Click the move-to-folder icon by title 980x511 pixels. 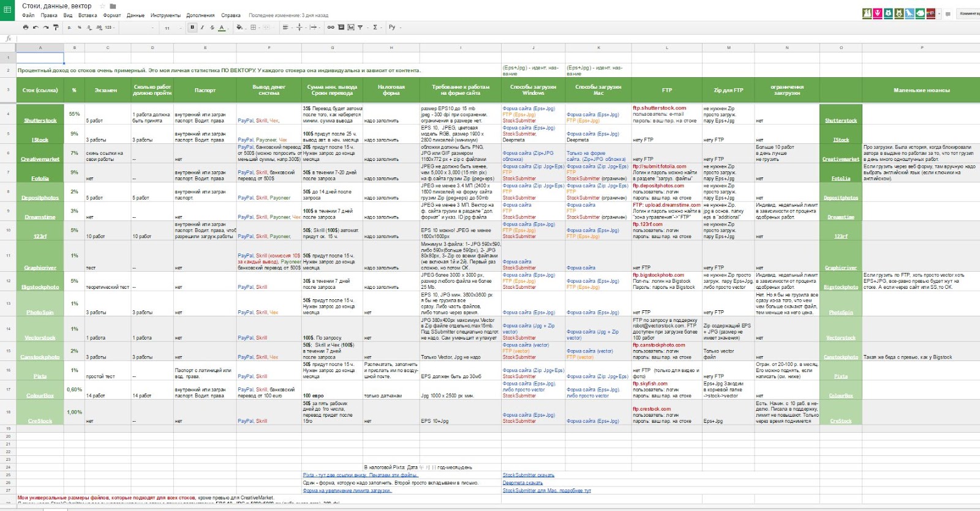[x=113, y=6]
